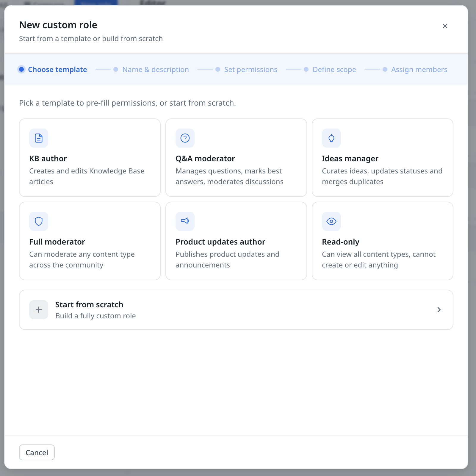The image size is (476, 476).
Task: Close the New custom role dialog
Action: 445,26
